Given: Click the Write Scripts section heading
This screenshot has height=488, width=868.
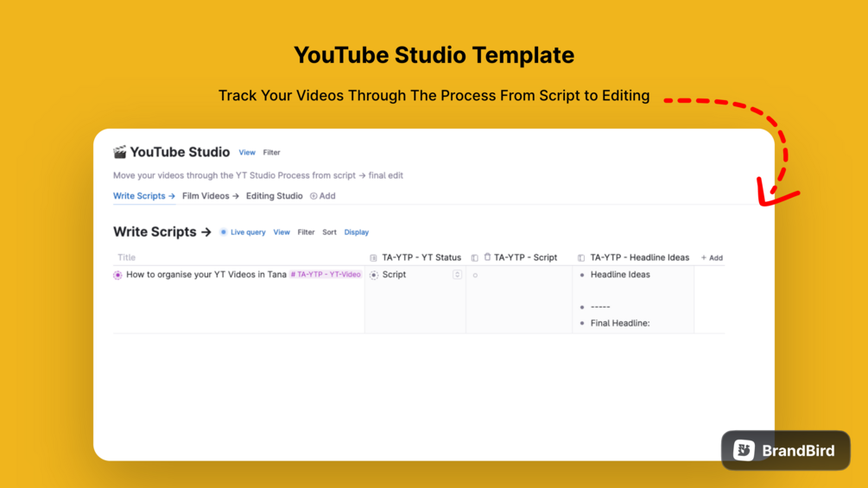Looking at the screenshot, I should coord(162,231).
